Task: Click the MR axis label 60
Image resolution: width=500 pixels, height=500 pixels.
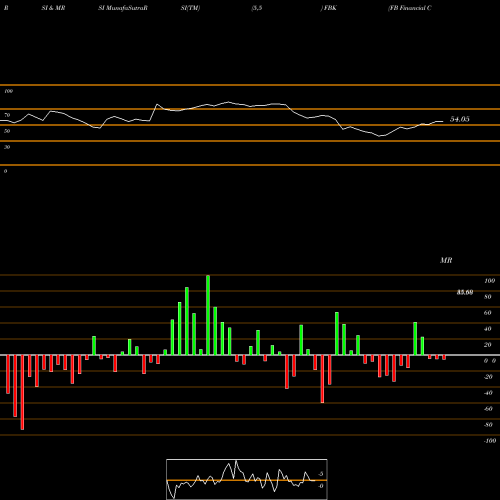Action: pyautogui.click(x=488, y=313)
